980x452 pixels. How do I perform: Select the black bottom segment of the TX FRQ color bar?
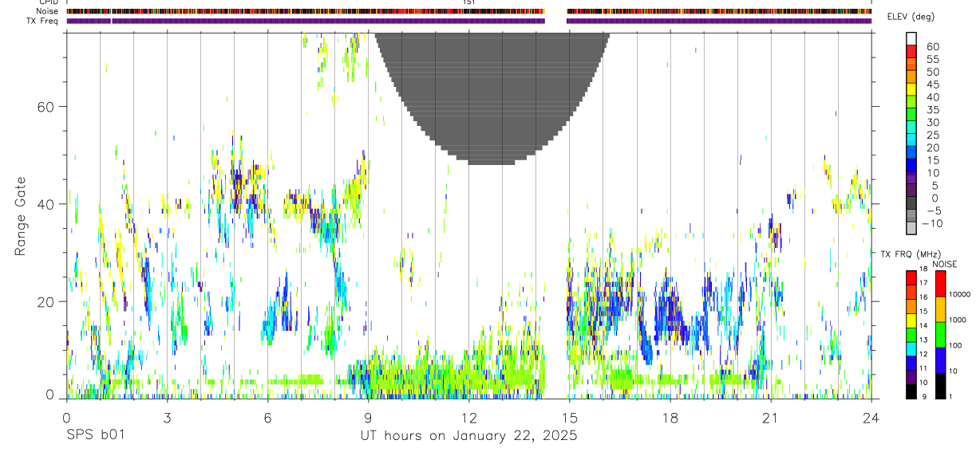pos(911,391)
